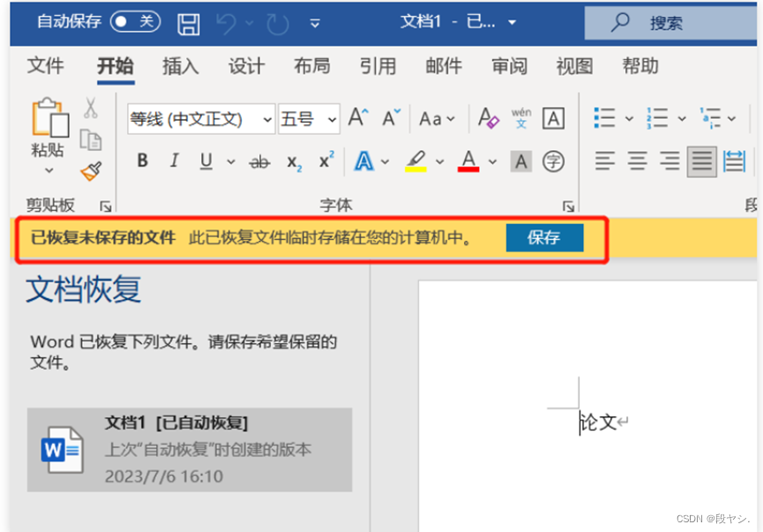Screen dimensions: 763x532
Task: Click the 搜索 search box
Action: [671, 22]
